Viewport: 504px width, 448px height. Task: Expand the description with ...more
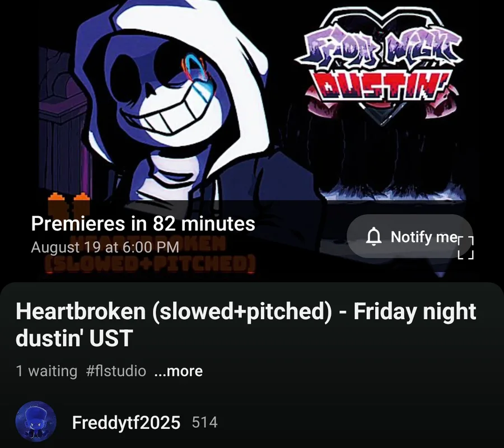click(179, 371)
